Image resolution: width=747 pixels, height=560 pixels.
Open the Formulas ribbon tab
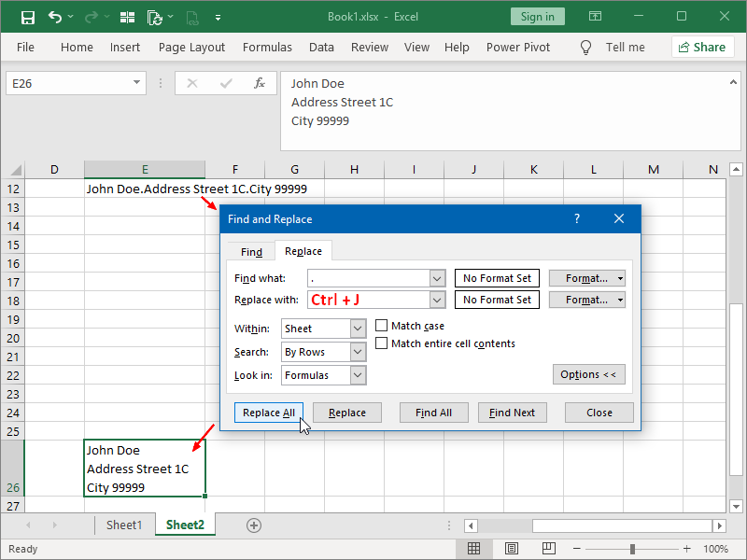267,47
